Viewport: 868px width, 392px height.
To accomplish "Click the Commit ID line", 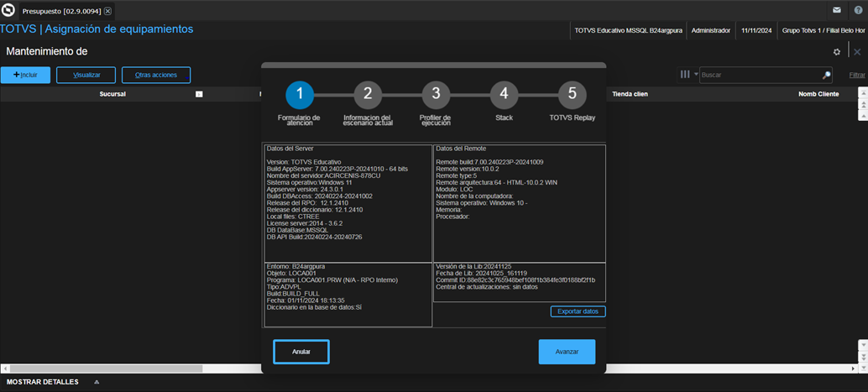I will pos(515,280).
